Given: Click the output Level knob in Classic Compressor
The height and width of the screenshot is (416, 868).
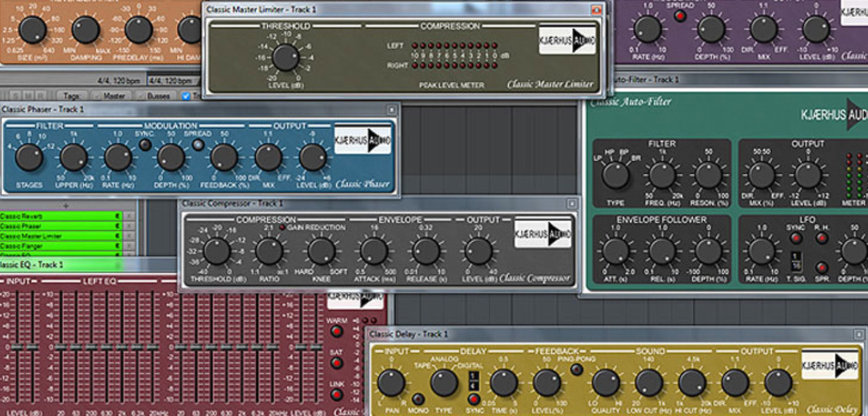Looking at the screenshot, I should (x=479, y=251).
